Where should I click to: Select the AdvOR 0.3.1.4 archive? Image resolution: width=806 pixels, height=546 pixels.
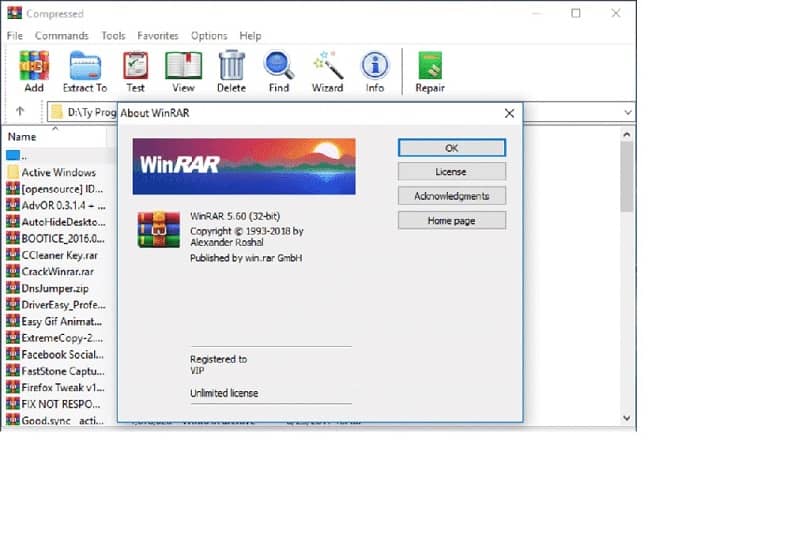[64, 205]
